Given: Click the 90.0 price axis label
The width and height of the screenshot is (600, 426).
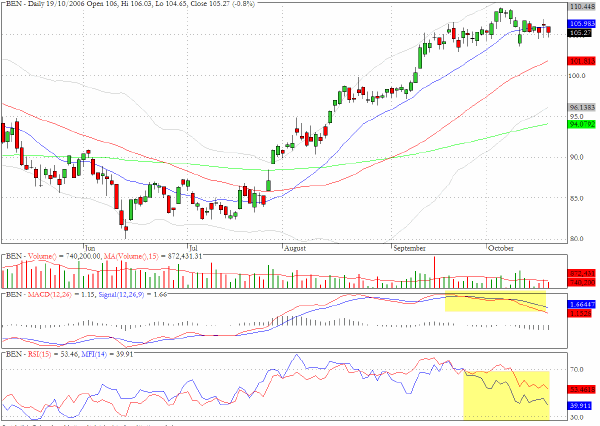Looking at the screenshot, I should [x=576, y=157].
